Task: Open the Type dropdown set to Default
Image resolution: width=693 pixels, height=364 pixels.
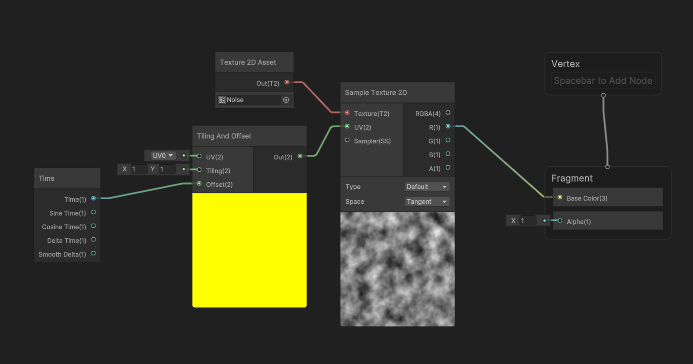Action: [x=426, y=187]
